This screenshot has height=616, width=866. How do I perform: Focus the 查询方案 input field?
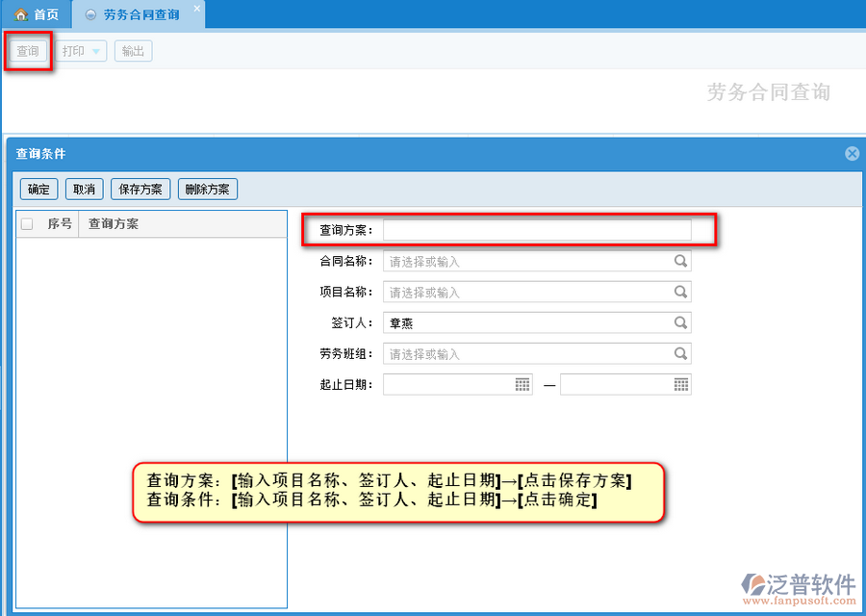[537, 230]
